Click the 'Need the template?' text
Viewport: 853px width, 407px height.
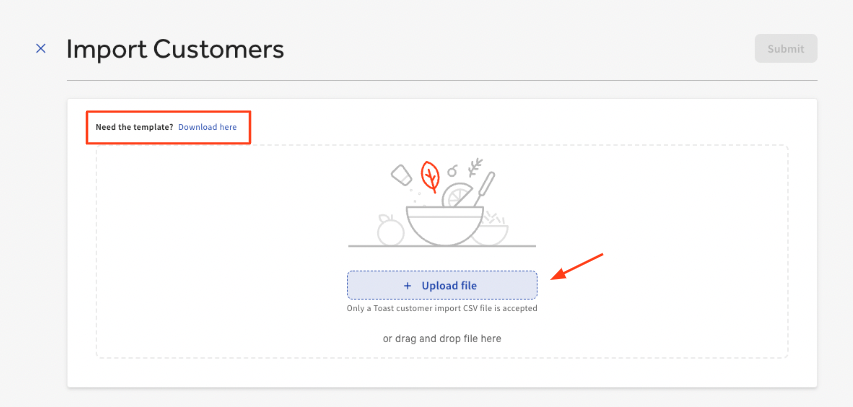point(134,127)
